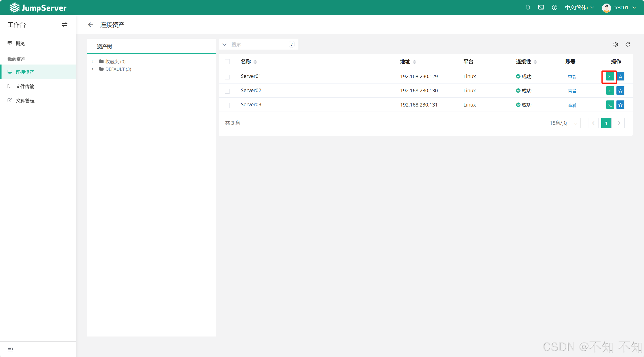Open web terminal for Server01
This screenshot has width=644, height=357.
click(610, 77)
